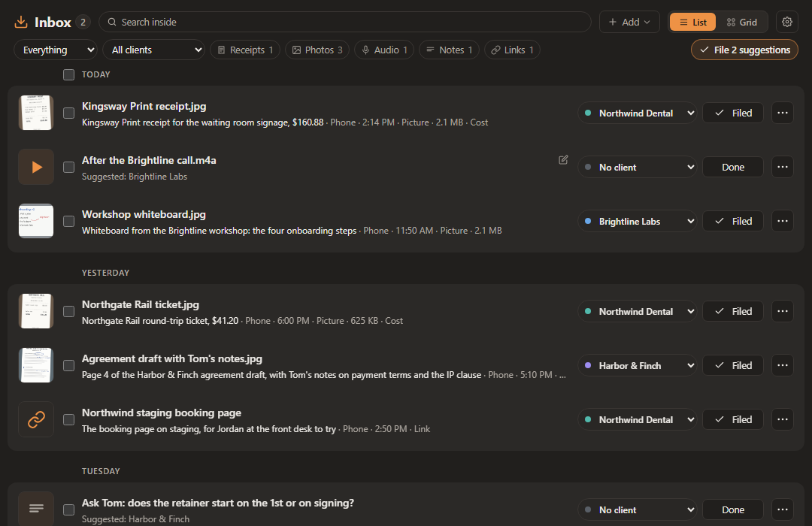
Task: Mark Ask Tom note as Done
Action: (x=733, y=510)
